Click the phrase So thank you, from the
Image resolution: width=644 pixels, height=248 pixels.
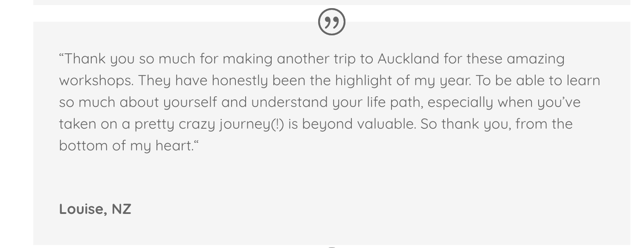point(496,124)
